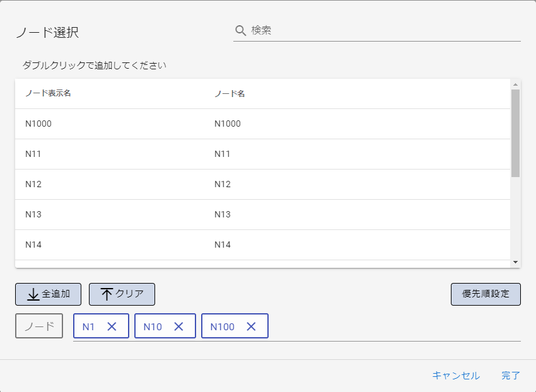This screenshot has height=392, width=536.
Task: Click the vertical scrollbar thumb
Action: 515,132
